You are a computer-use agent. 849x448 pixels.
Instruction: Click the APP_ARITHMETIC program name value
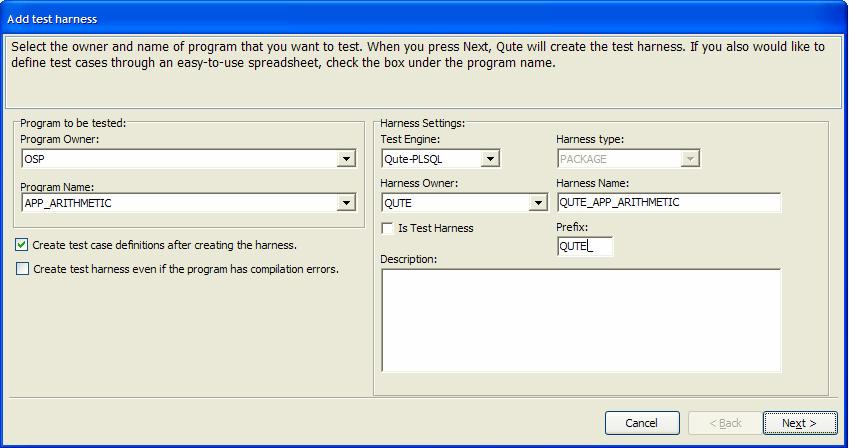click(68, 203)
